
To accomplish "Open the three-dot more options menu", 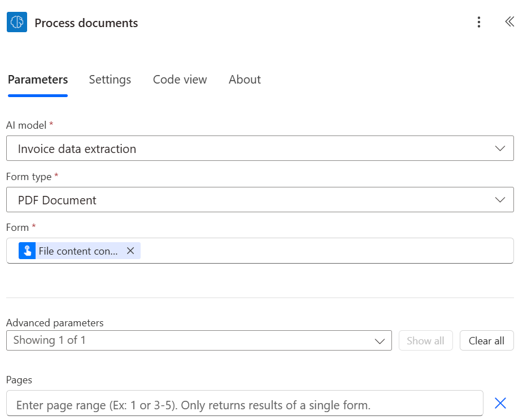I will click(x=478, y=22).
